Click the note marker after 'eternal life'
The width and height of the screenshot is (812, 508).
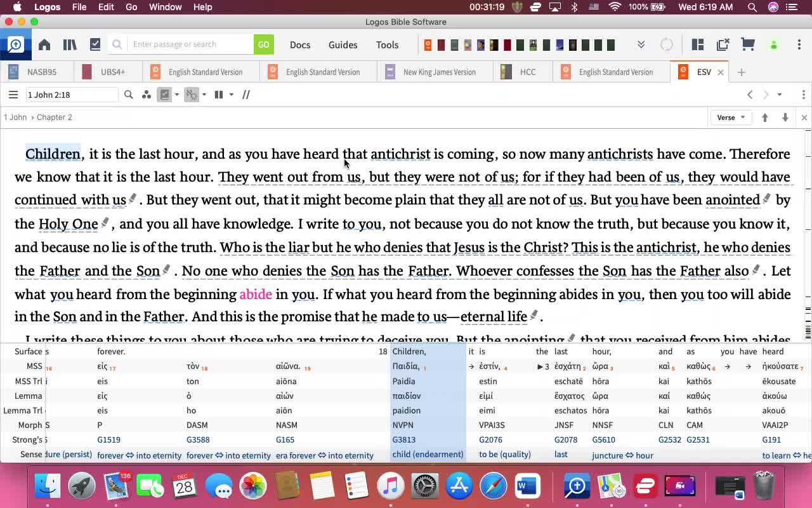[x=534, y=314]
